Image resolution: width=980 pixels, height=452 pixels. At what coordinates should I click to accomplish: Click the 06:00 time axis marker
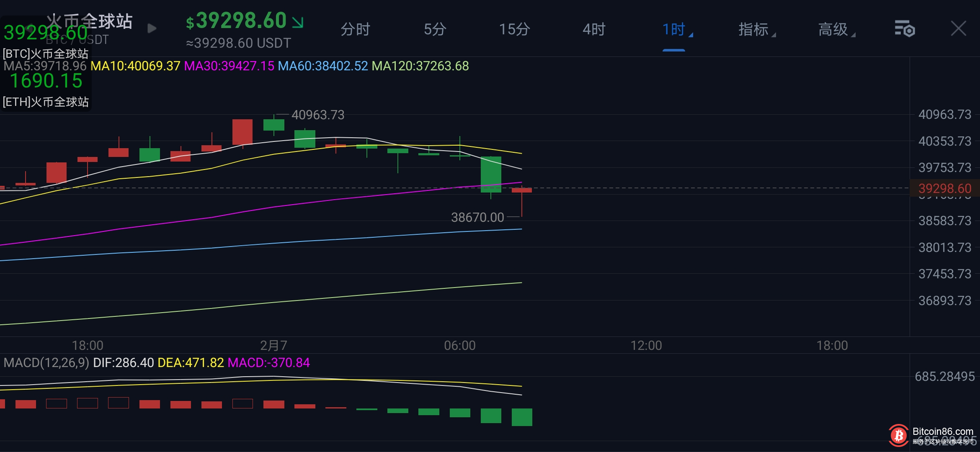(x=459, y=345)
